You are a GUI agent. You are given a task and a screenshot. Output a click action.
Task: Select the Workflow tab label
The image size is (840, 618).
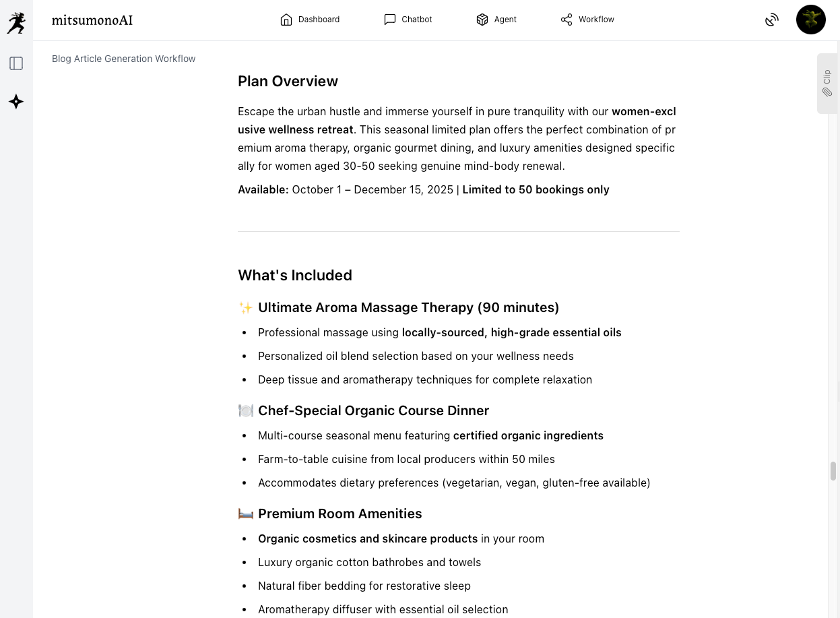(x=596, y=20)
